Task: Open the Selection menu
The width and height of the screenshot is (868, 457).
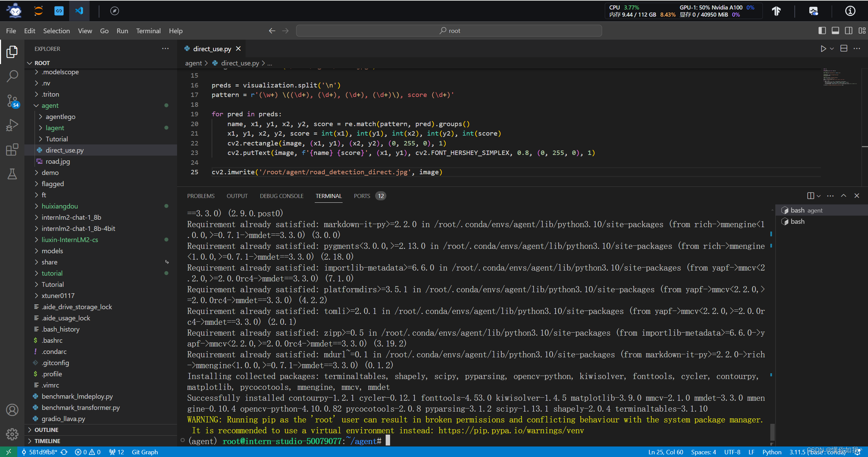Action: (x=56, y=31)
